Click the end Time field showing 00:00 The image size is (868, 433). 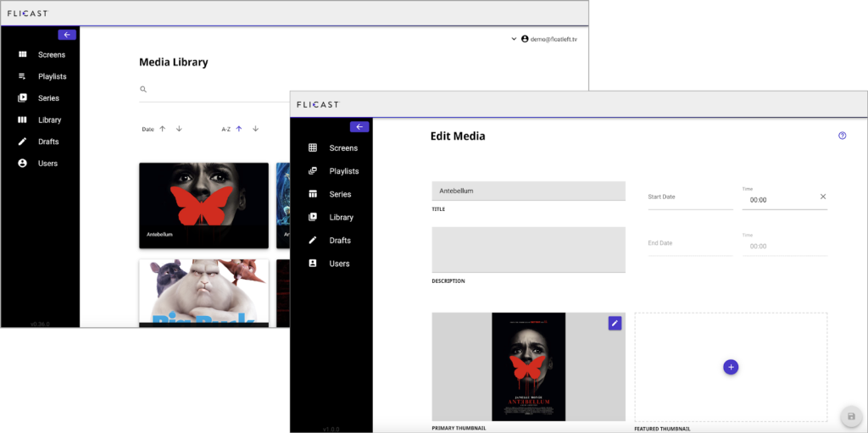point(784,246)
